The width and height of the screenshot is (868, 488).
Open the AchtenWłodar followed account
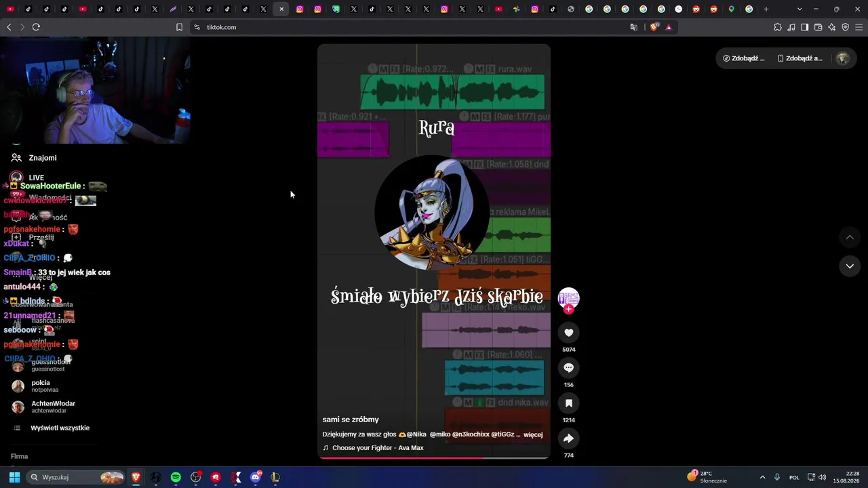click(43, 407)
